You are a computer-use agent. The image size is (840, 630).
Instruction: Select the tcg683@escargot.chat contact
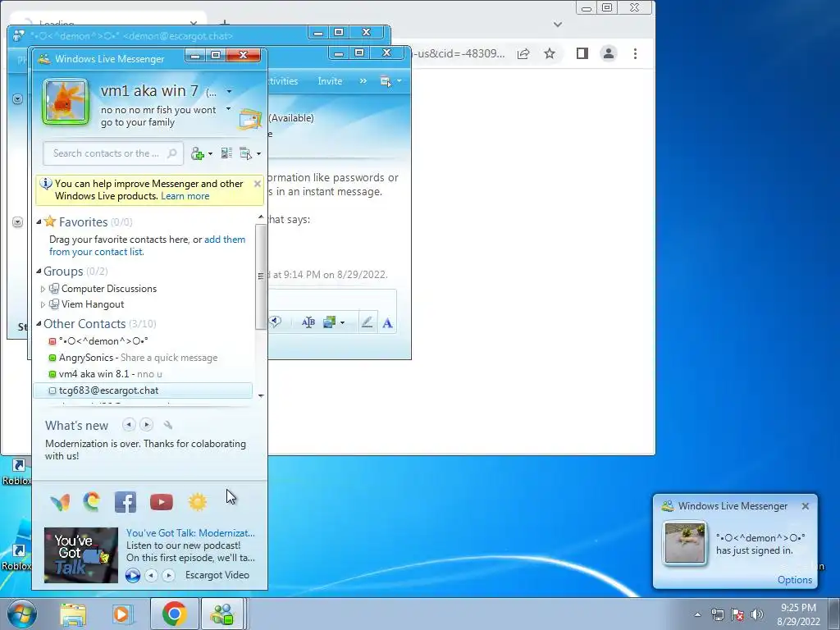point(143,390)
